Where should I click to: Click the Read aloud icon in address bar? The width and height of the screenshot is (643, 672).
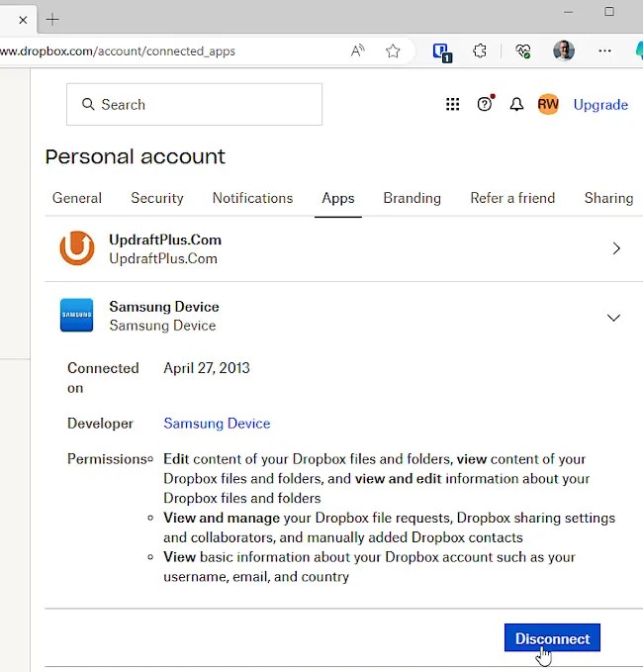click(357, 51)
